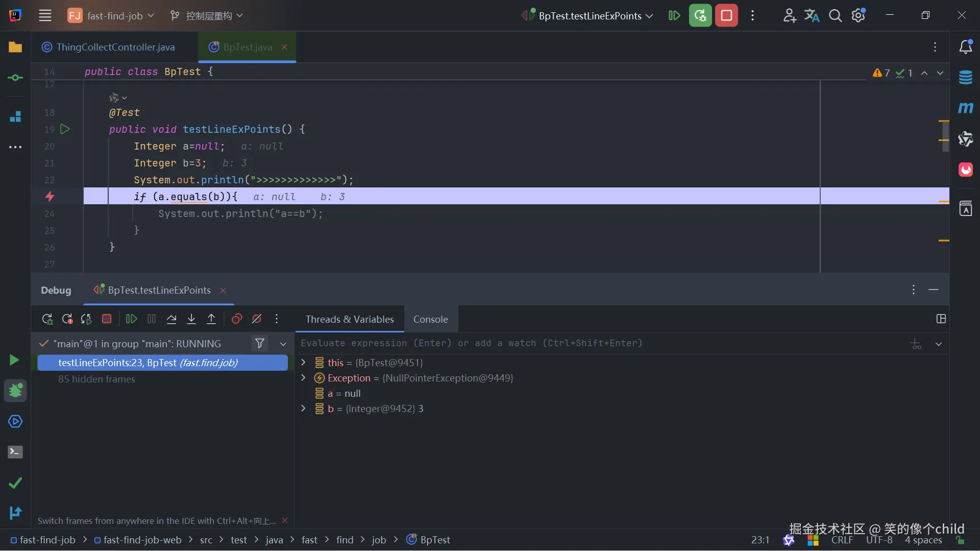
Task: Open View Breakpoints dialog
Action: click(x=237, y=319)
